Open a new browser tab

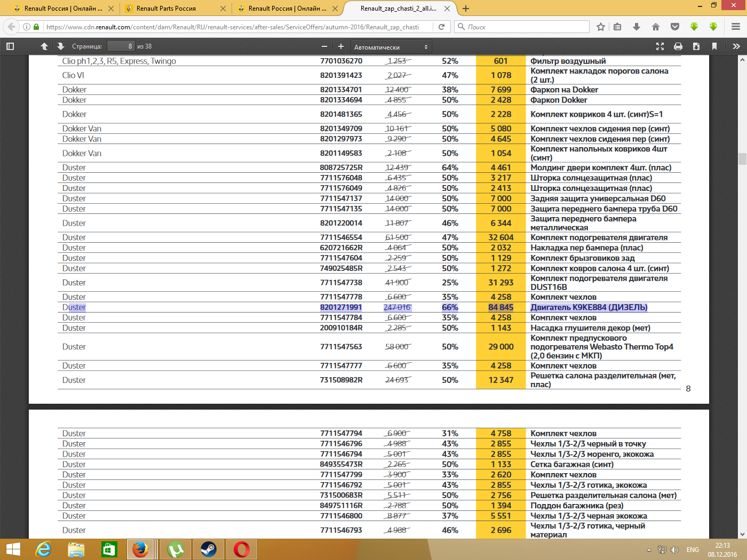point(465,9)
